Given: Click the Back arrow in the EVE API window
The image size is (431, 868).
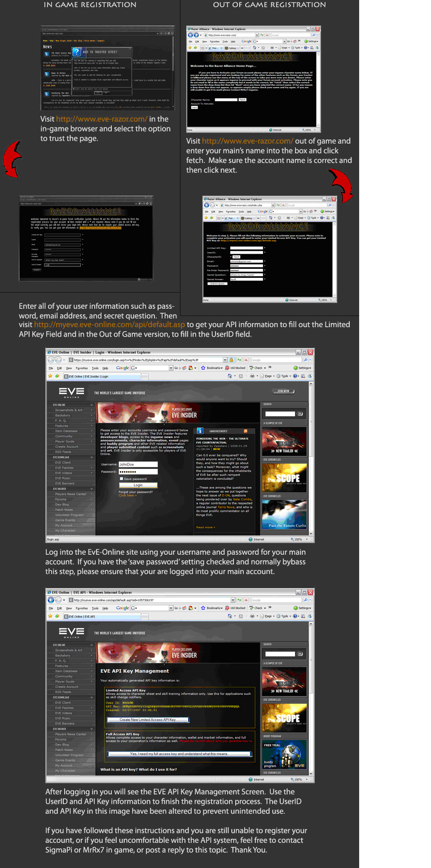Looking at the screenshot, I should [51, 600].
